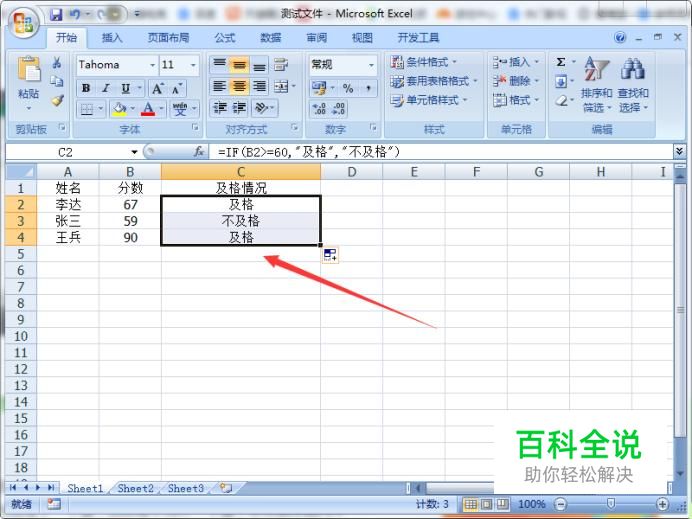692x519 pixels.
Task: Merge and center cells
Action: [x=281, y=86]
